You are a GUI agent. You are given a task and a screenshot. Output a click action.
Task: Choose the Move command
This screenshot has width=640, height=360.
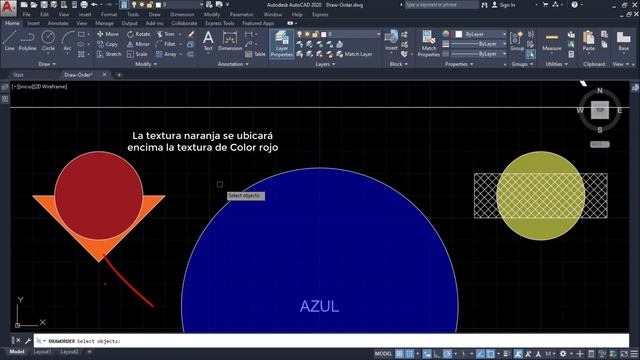pos(108,34)
